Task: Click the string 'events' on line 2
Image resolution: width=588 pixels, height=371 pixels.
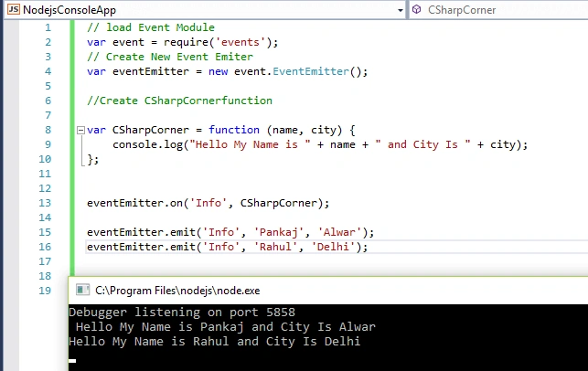Action: pyautogui.click(x=241, y=42)
